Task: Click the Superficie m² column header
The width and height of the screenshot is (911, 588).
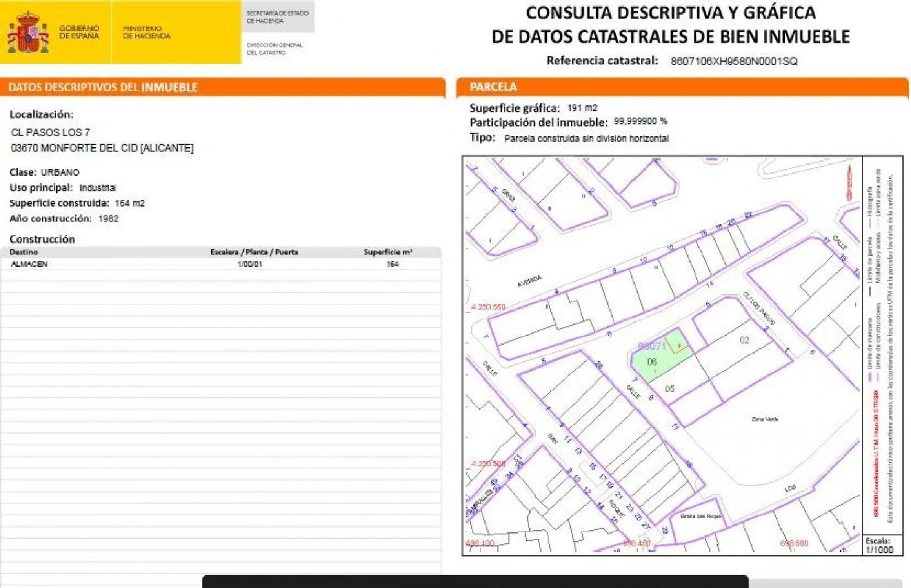Action: click(x=387, y=252)
